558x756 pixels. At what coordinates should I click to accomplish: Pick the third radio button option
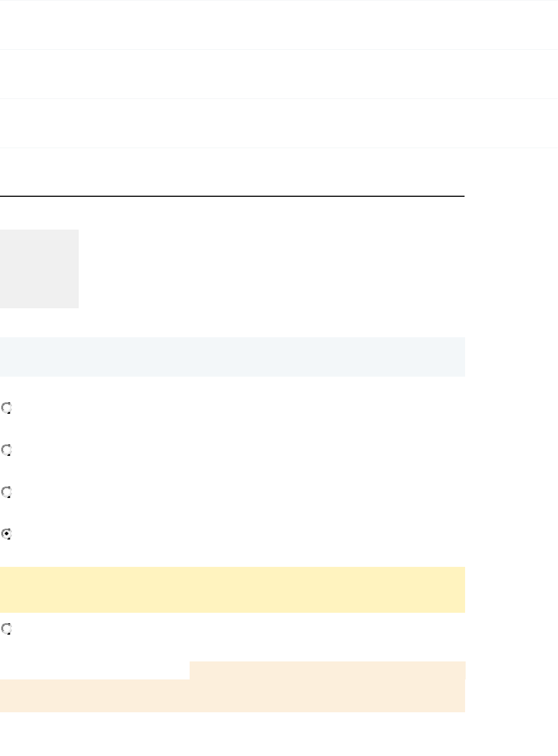pyautogui.click(x=7, y=492)
